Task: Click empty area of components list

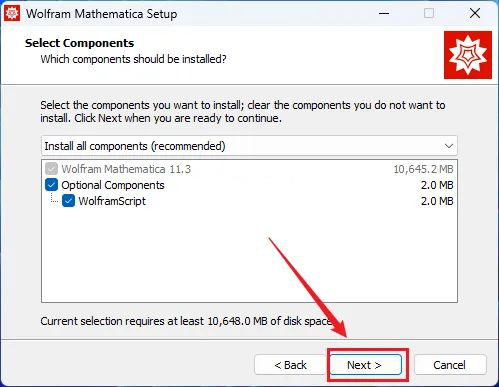Action: [x=249, y=255]
